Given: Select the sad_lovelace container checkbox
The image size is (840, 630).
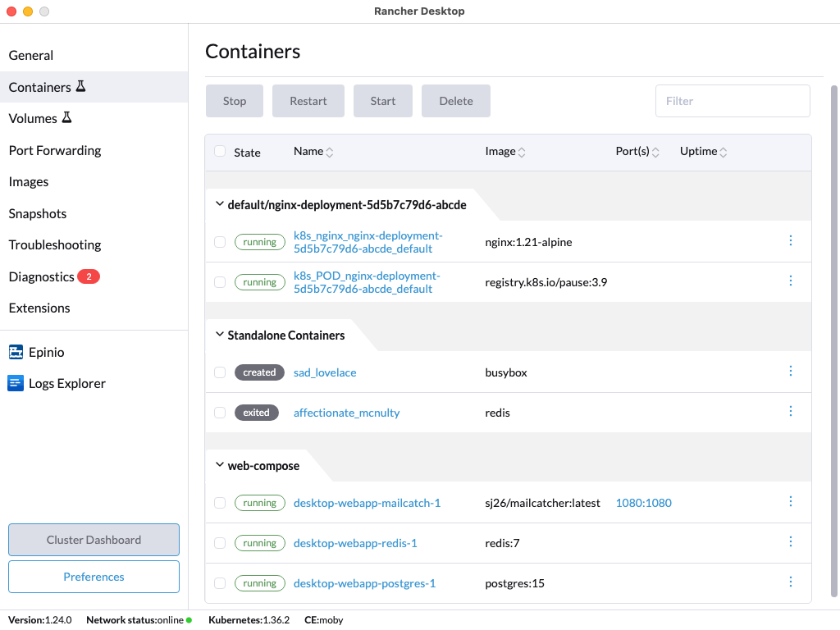Looking at the screenshot, I should (x=220, y=372).
